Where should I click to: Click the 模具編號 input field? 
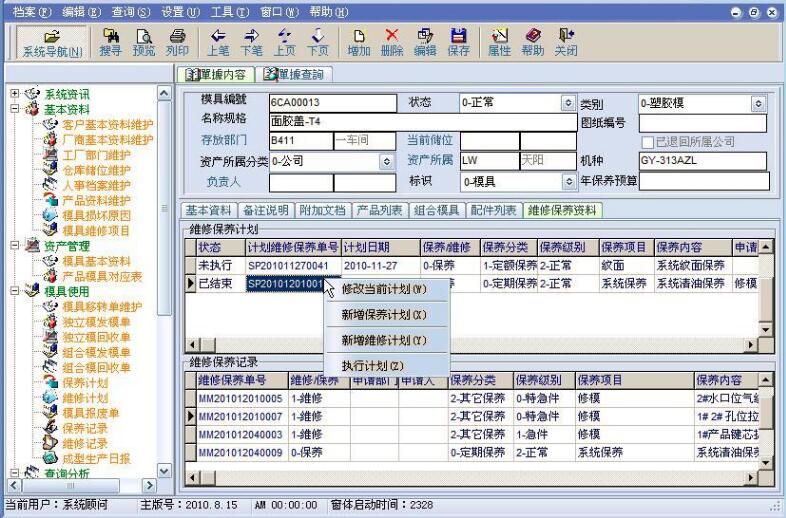tap(332, 103)
